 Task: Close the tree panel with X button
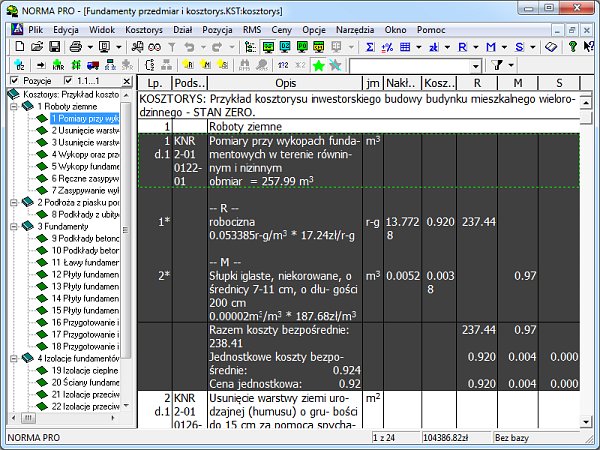[x=127, y=81]
